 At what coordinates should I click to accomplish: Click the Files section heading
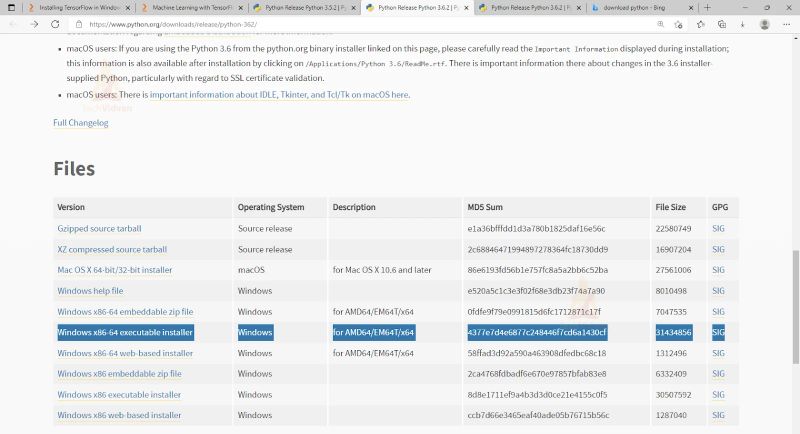click(x=74, y=169)
